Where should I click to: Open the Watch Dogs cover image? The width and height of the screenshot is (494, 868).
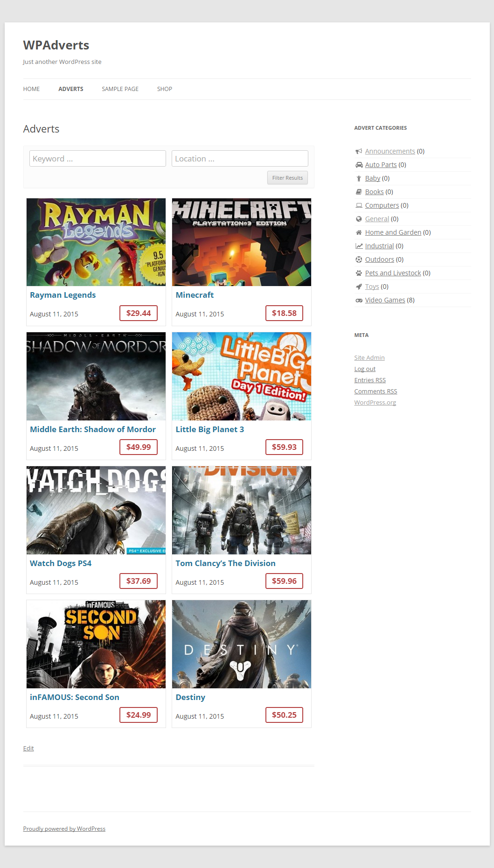click(96, 510)
